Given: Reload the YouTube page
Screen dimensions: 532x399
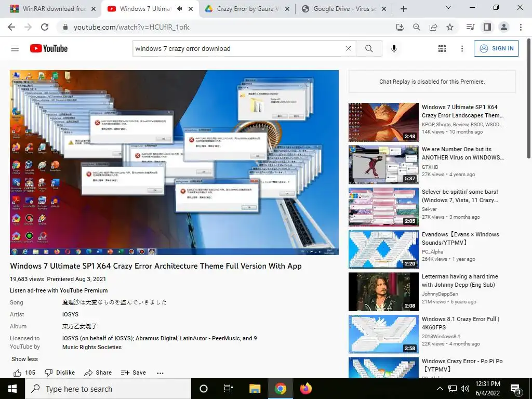Looking at the screenshot, I should [45, 27].
